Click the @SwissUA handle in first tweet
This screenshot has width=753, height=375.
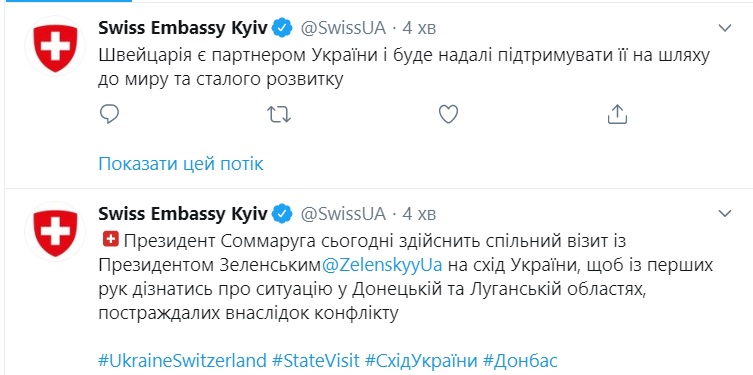tap(343, 28)
